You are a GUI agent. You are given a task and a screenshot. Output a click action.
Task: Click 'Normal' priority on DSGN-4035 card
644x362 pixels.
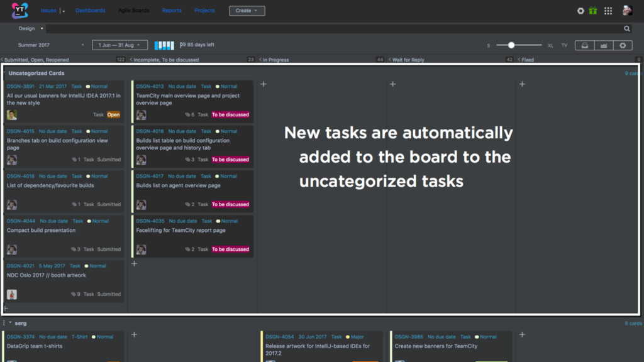pyautogui.click(x=229, y=221)
